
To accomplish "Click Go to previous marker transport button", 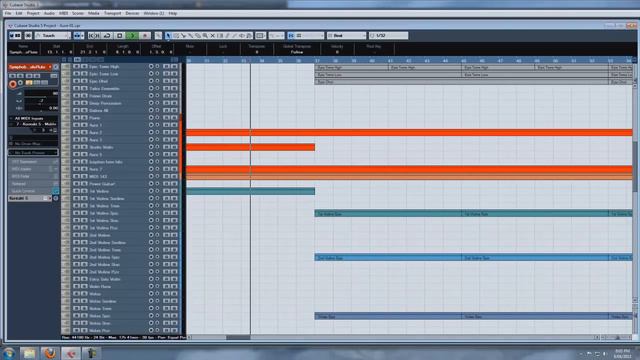I will (x=92, y=36).
